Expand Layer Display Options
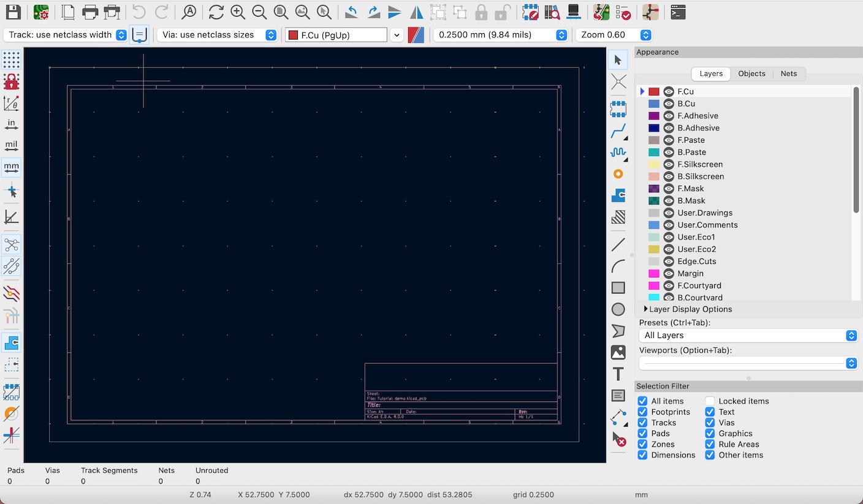Screen dimensions: 863x504 [687, 309]
